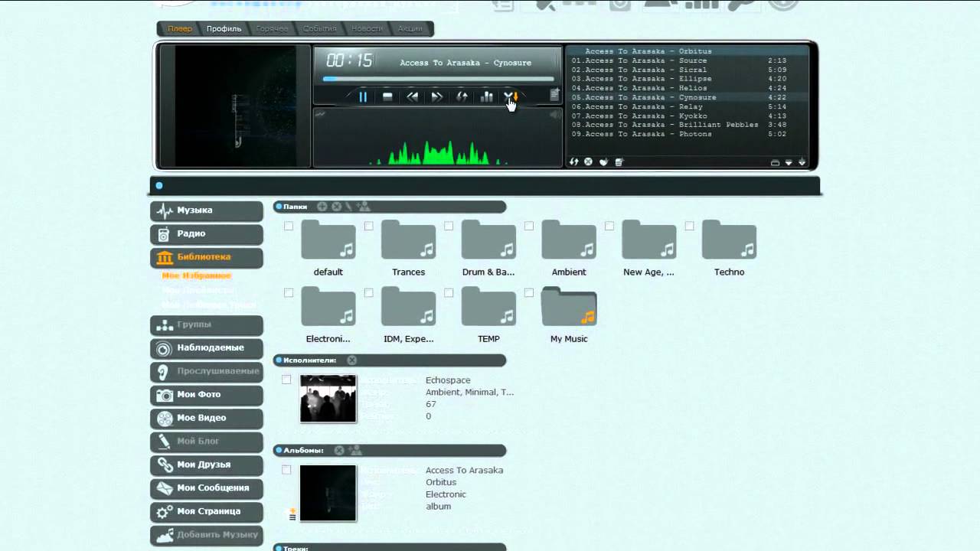Tick the Electroni... folder checkbox
This screenshot has height=551, width=980.
pos(289,292)
